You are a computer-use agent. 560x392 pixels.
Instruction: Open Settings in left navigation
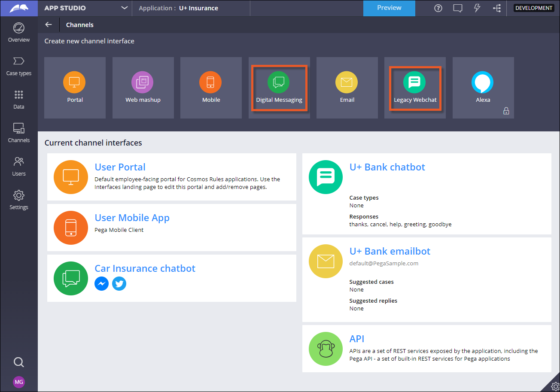coord(18,200)
